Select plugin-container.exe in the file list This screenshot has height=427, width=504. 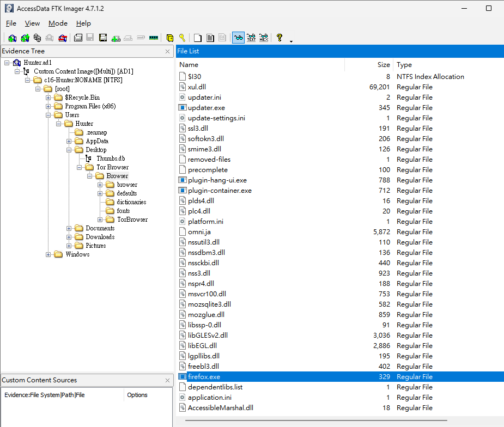(341, 191)
